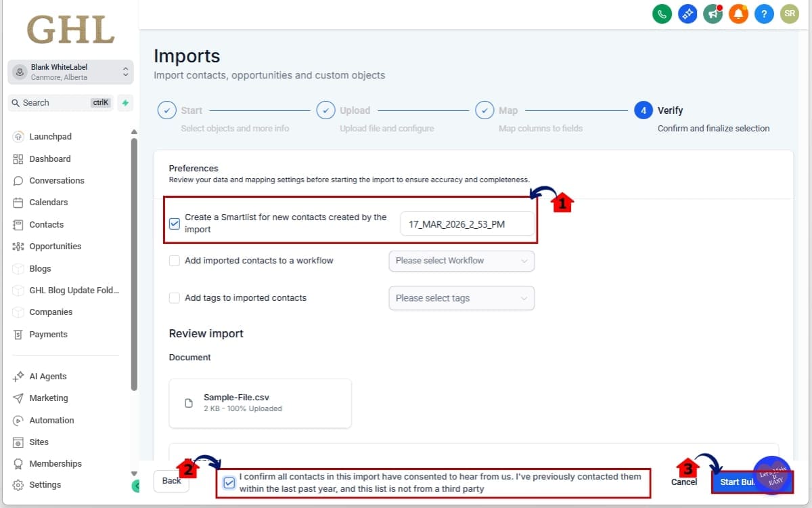Image resolution: width=812 pixels, height=508 pixels.
Task: Open the SR user avatar
Action: (789, 14)
